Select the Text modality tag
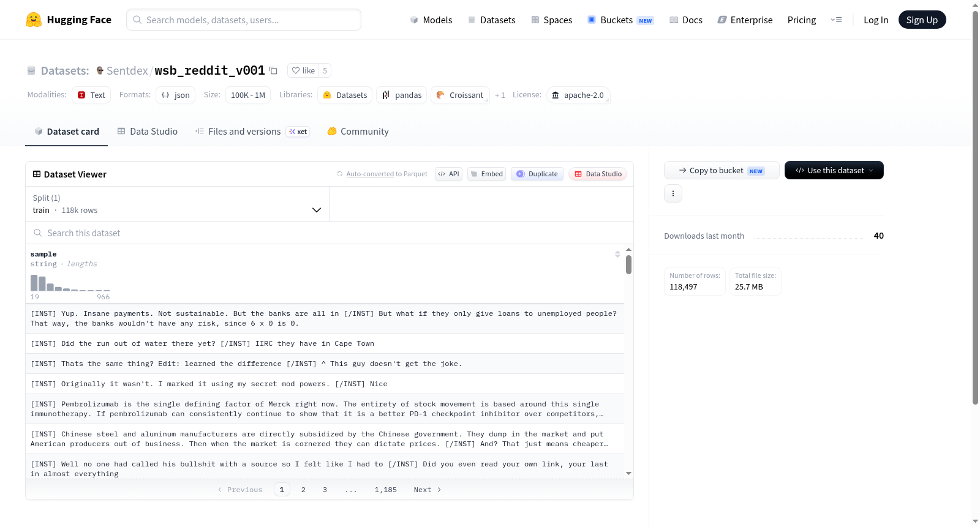980x527 pixels. (91, 95)
